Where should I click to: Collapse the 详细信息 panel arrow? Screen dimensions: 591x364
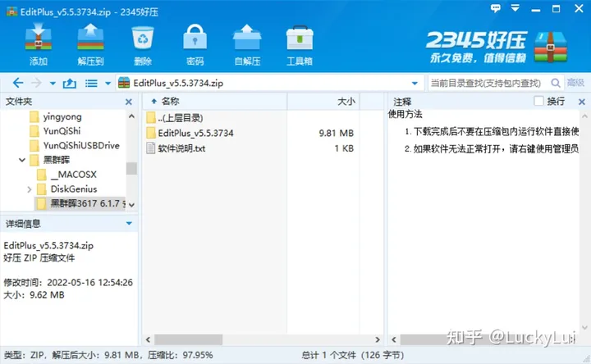pyautogui.click(x=129, y=223)
